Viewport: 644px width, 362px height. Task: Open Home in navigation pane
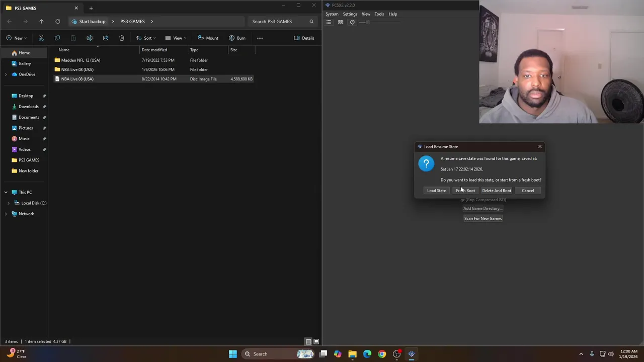(24, 53)
